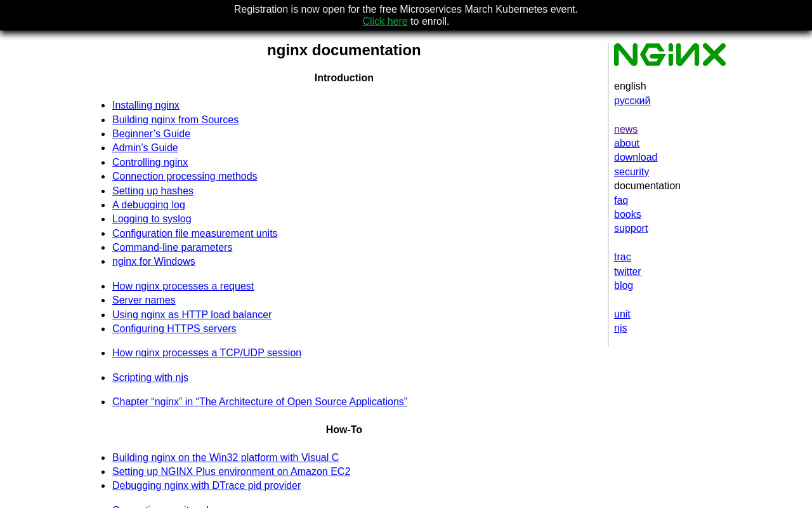The height and width of the screenshot is (508, 812).
Task: Open 'Command-line parameters' page
Action: [x=172, y=248]
